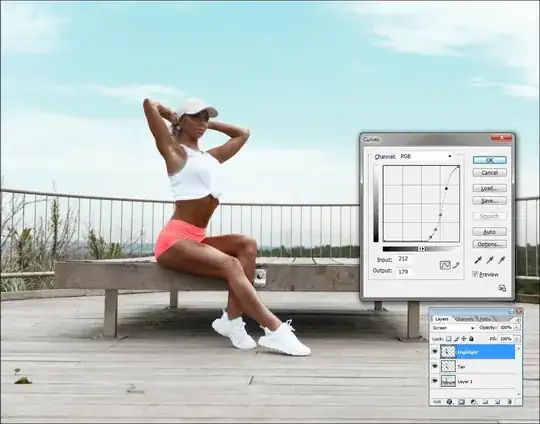The image size is (540, 424).
Task: Toggle the Preview checkbox in Curves
Action: click(475, 274)
